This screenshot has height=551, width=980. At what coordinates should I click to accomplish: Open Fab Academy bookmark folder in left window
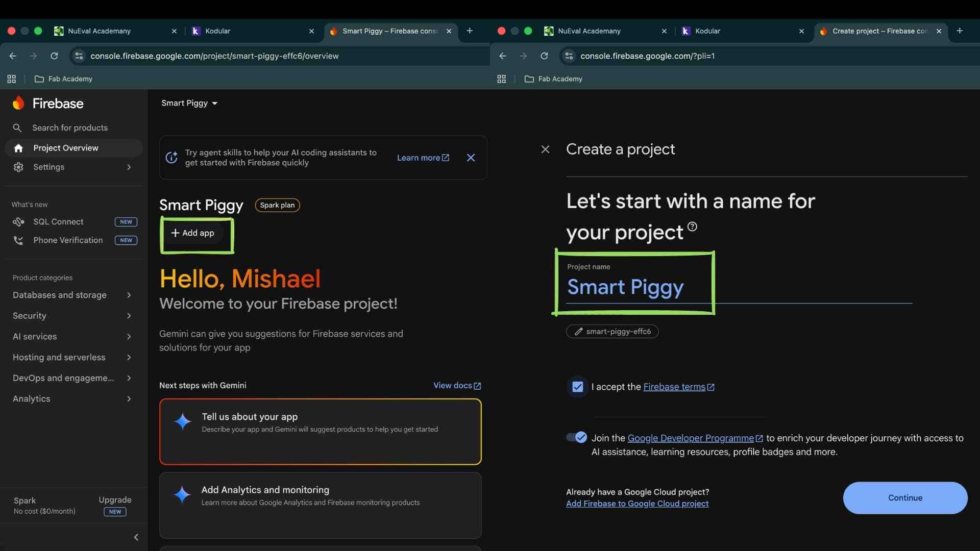63,79
